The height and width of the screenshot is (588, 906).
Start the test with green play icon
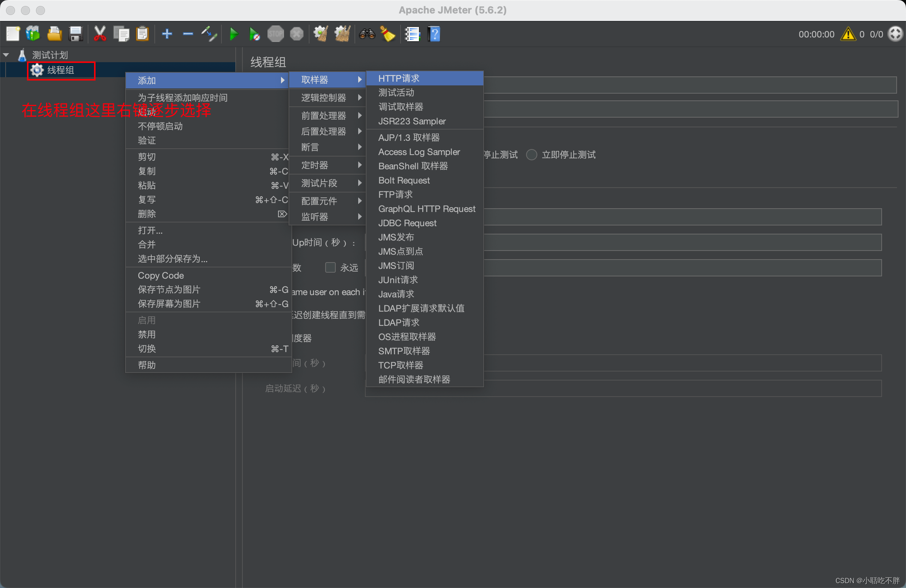234,34
